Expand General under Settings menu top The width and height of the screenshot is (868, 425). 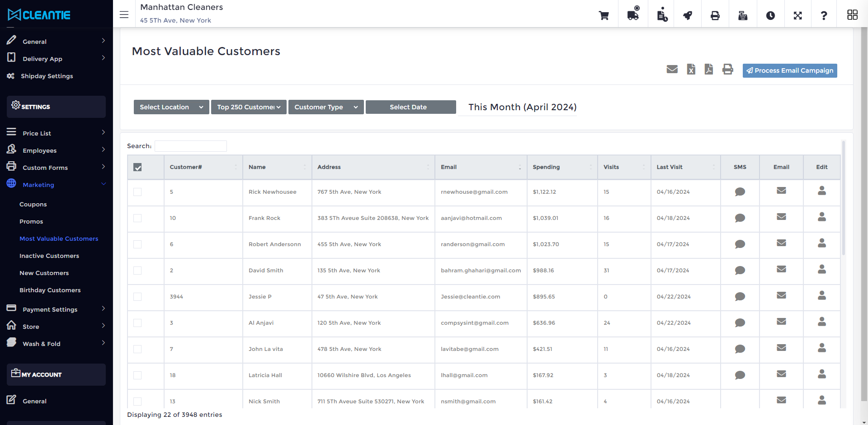pyautogui.click(x=56, y=42)
